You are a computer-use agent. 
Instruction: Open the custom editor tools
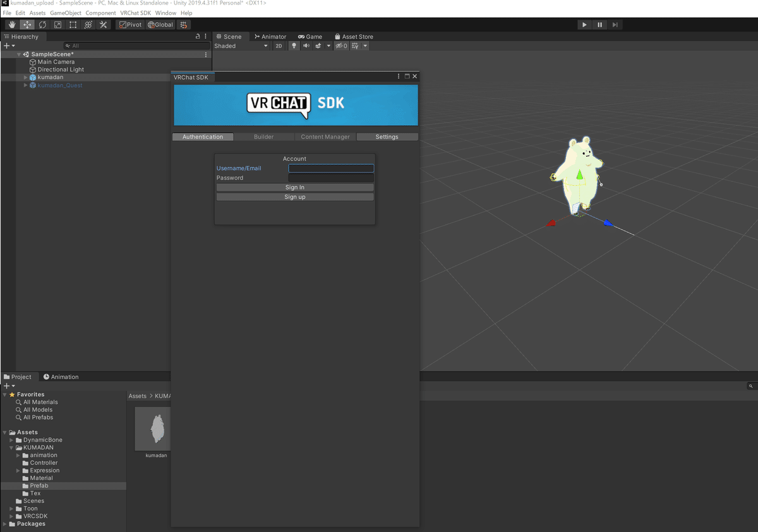pos(103,25)
